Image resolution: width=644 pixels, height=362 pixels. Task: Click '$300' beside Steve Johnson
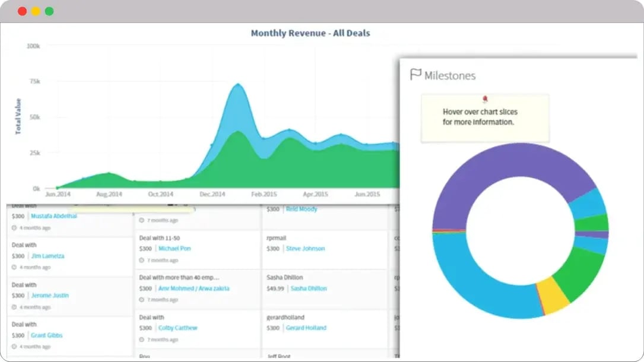[272, 248]
